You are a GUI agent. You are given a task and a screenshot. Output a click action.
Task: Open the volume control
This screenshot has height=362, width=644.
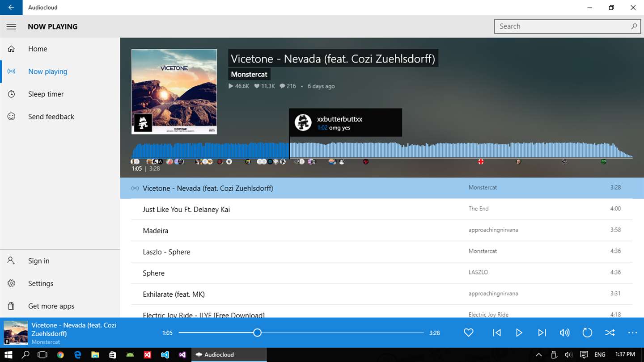click(565, 333)
